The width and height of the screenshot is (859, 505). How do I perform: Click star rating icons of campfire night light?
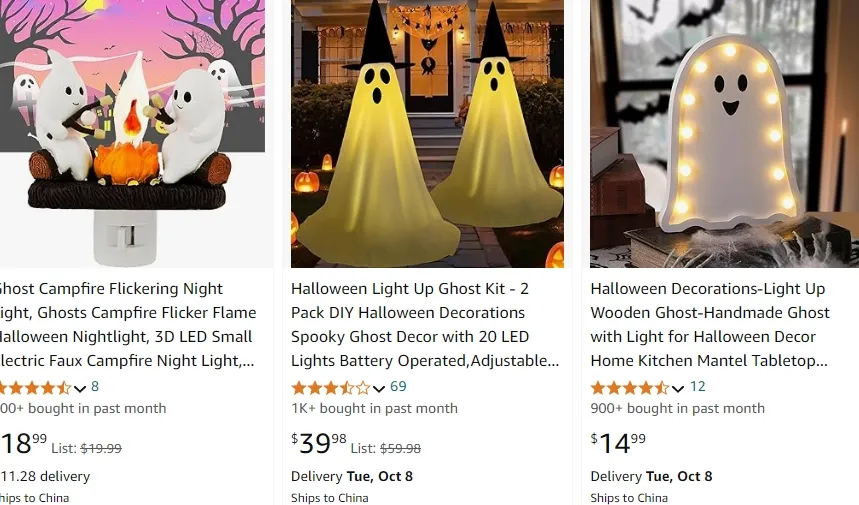click(35, 388)
